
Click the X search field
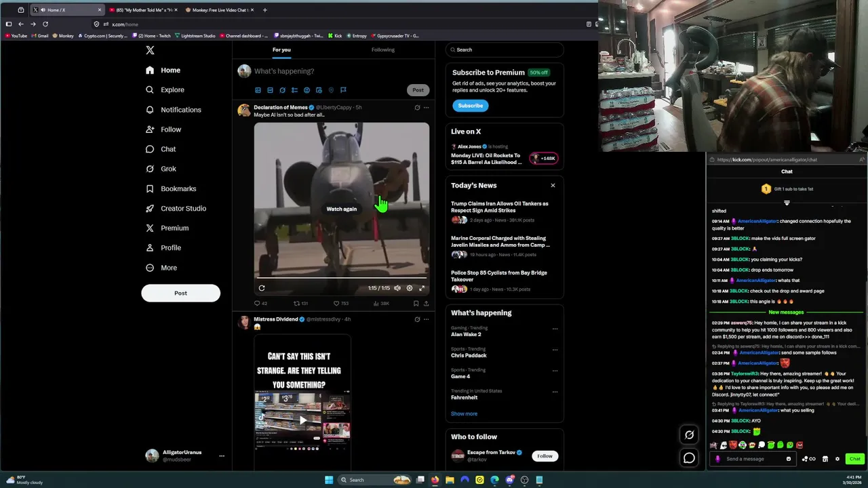504,49
